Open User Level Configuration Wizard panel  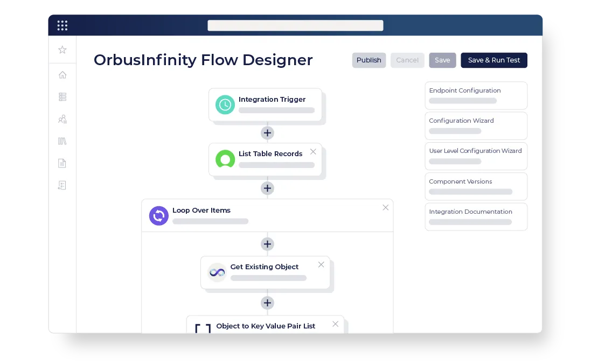tap(476, 156)
